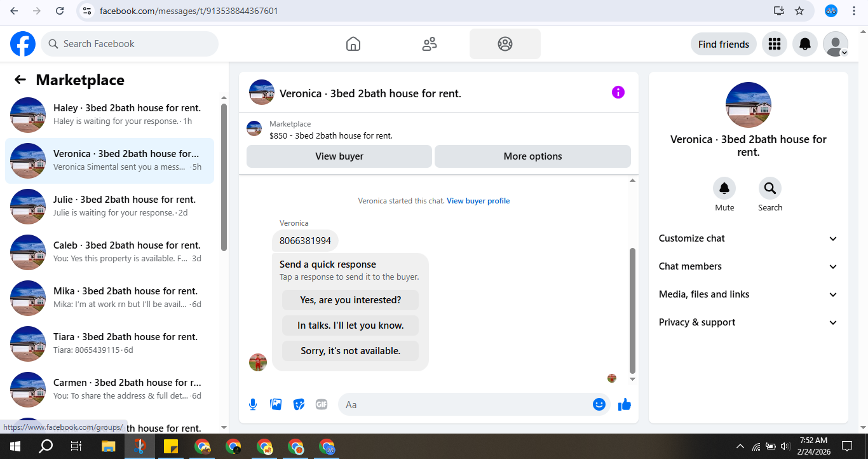Mute the chat with Veronica
The width and height of the screenshot is (868, 459).
click(x=724, y=188)
